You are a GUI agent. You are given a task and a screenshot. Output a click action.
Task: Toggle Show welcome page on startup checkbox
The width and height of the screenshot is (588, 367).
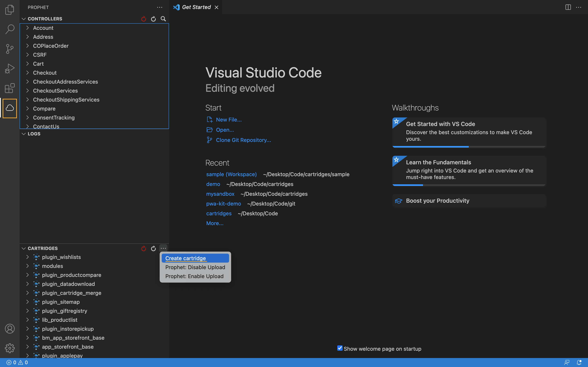tap(340, 348)
